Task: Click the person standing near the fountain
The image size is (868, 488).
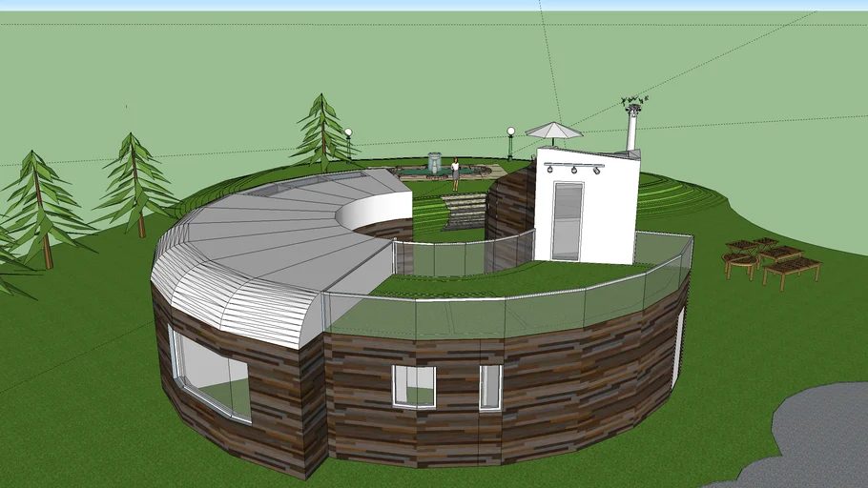Action: (456, 173)
